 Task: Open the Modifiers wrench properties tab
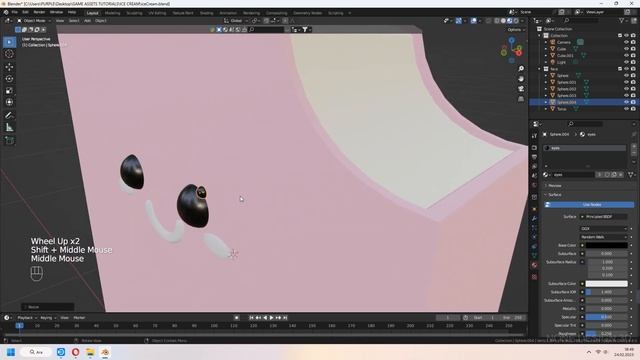click(x=534, y=218)
